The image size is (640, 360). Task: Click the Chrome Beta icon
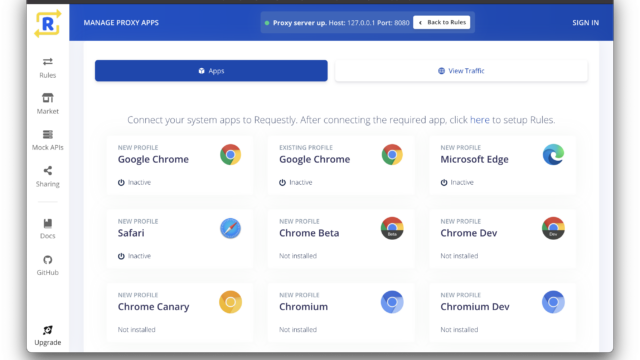tap(392, 228)
